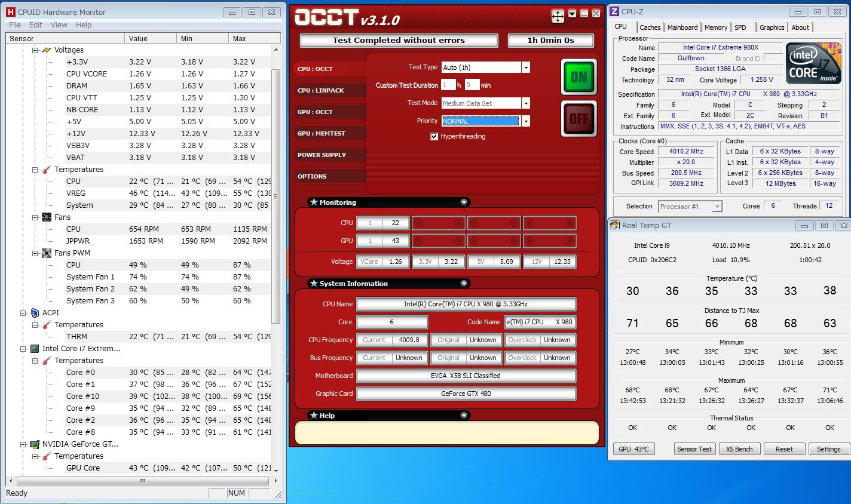Screen dimensions: 851x504
Task: Click the GPU 43°C button in Real Temp
Action: 633,449
